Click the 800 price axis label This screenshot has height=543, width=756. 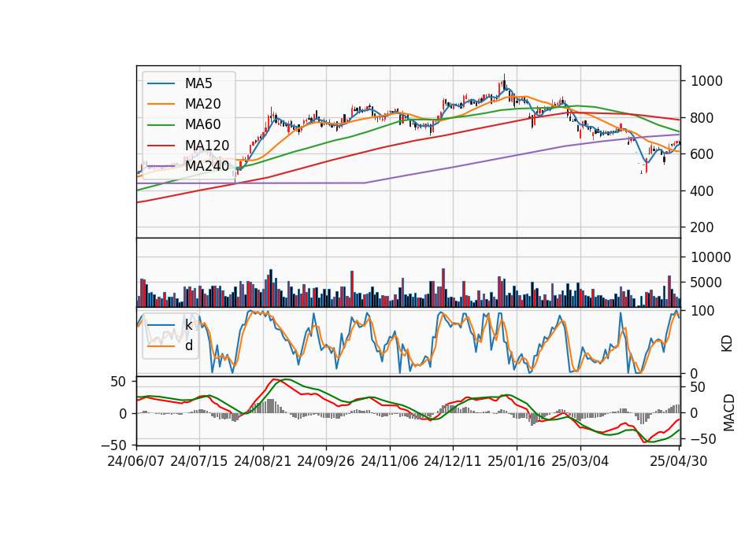pos(702,117)
